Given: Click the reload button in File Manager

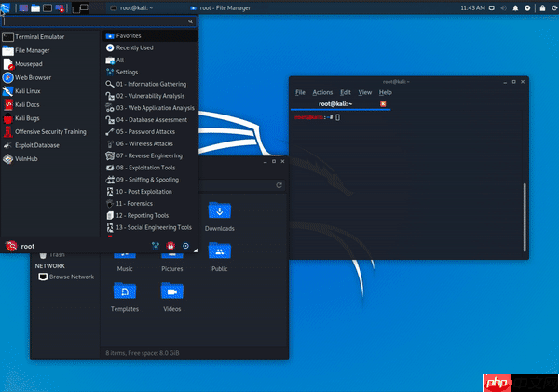Looking at the screenshot, I should [x=279, y=185].
